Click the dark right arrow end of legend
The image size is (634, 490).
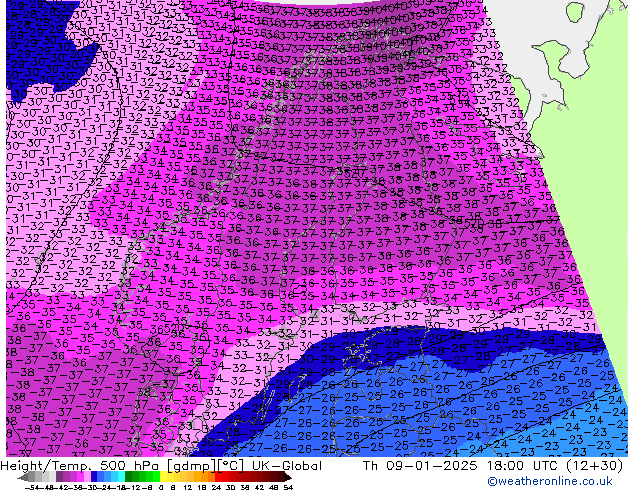click(287, 477)
